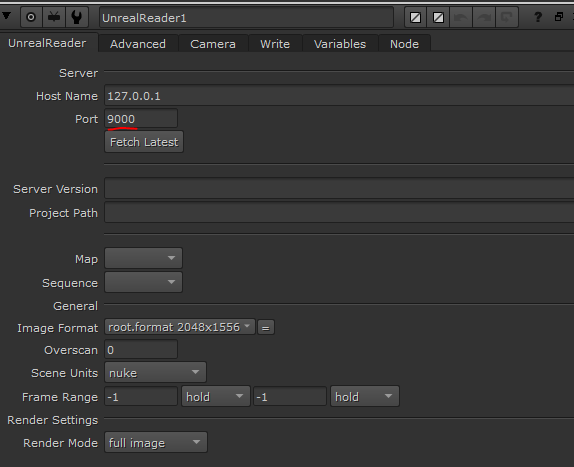Open the Scene Units dropdown nuke
The height and width of the screenshot is (467, 574).
click(155, 373)
